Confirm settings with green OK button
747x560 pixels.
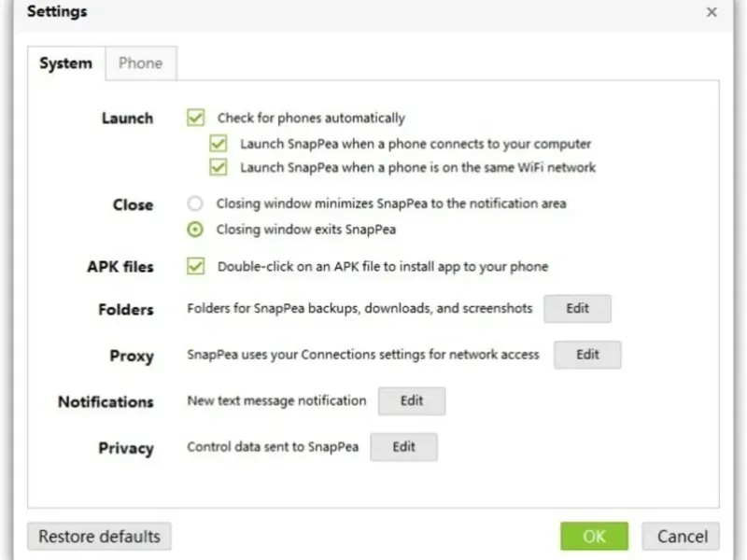point(594,537)
